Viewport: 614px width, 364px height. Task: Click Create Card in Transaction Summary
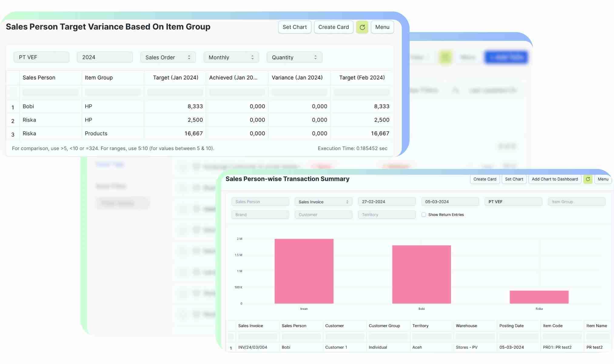[x=485, y=179]
